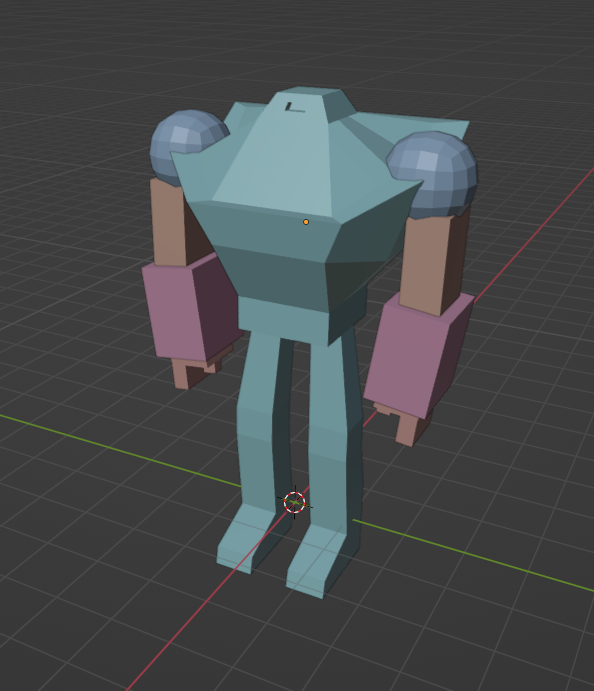
Task: Click the dark mark on the robot's head top
Action: click(x=294, y=107)
